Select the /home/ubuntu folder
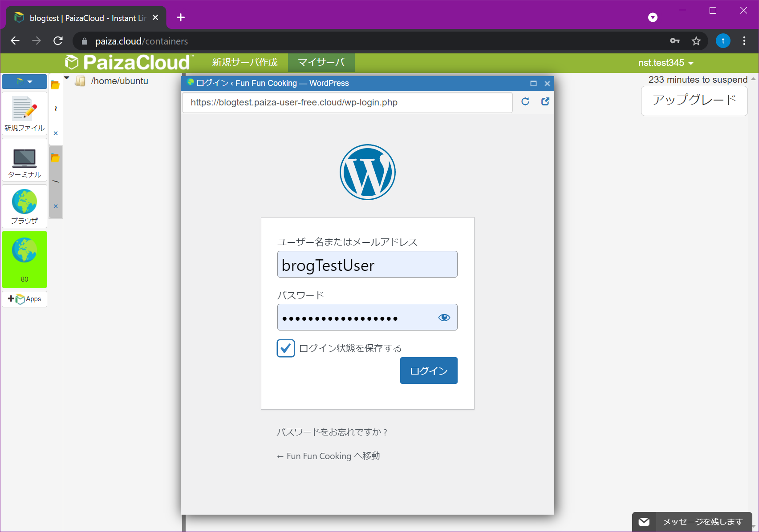The width and height of the screenshot is (759, 532). tap(119, 81)
